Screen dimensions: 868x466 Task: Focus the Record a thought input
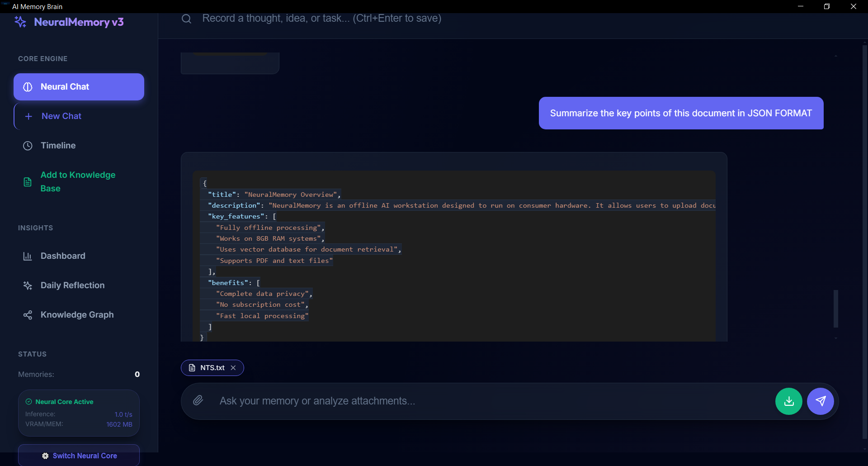[x=321, y=19]
